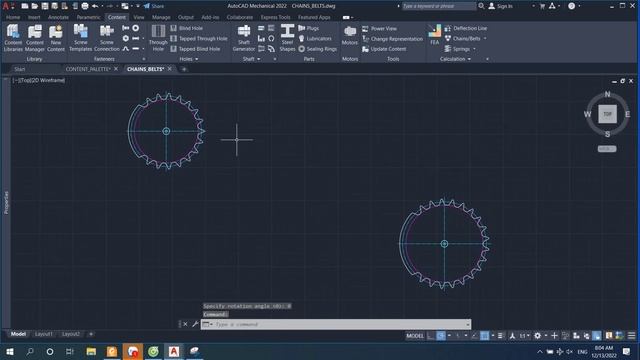The height and width of the screenshot is (360, 640).
Task: Run Update Content tool
Action: pos(384,49)
